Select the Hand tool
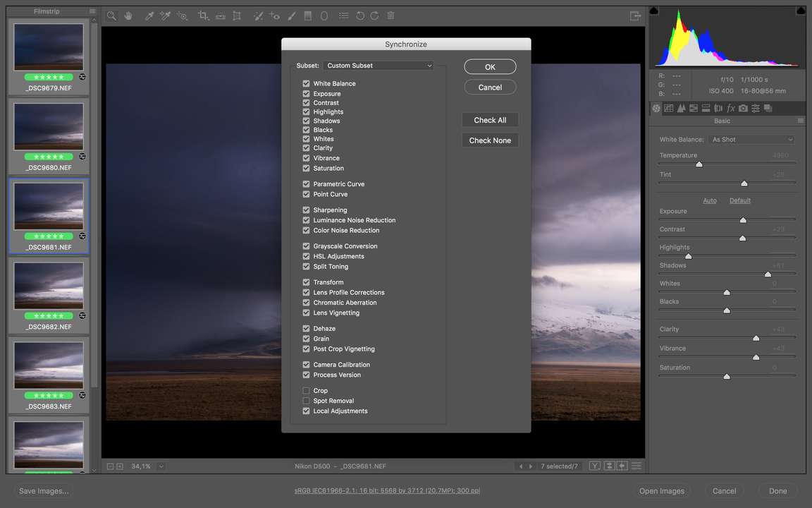Viewport: 812px width, 508px height. (128, 16)
